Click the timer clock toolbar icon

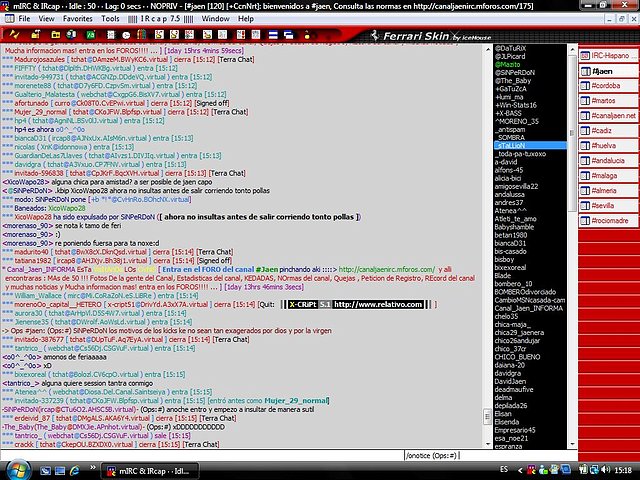[x=126, y=36]
